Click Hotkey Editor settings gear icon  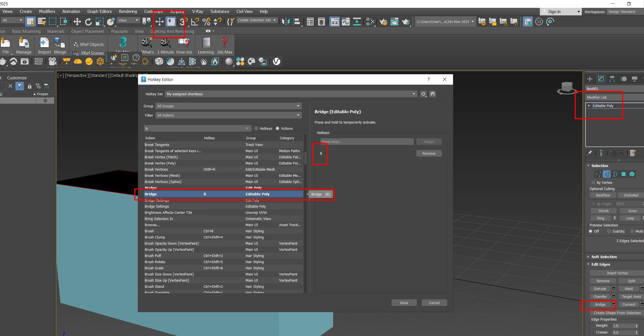[423, 94]
